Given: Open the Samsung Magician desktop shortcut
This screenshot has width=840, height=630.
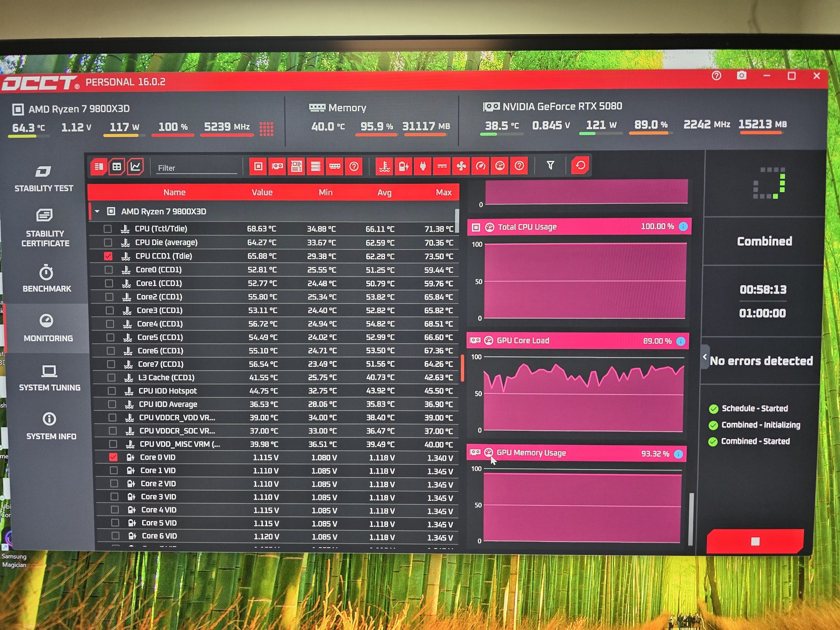Looking at the screenshot, I should 13,551.
